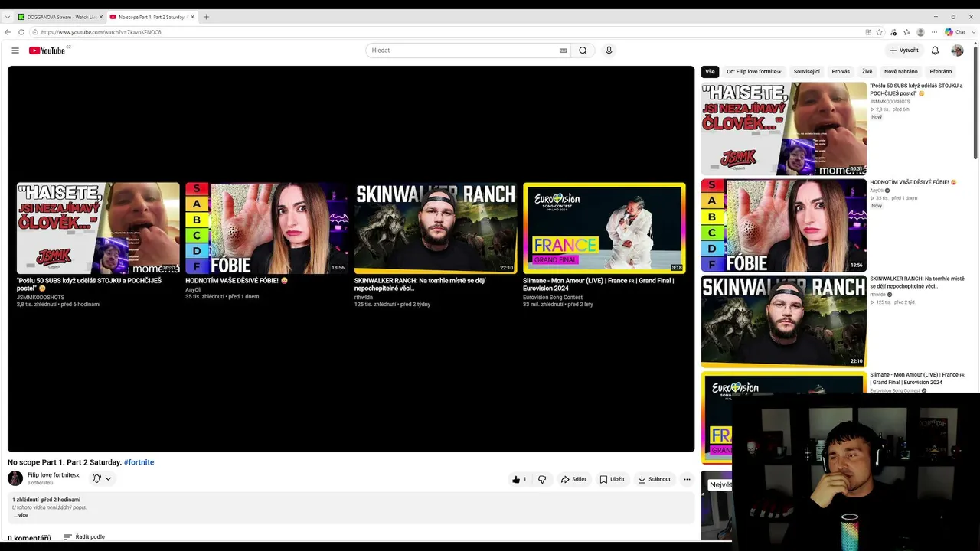Open the account avatar menu

[x=957, y=51]
